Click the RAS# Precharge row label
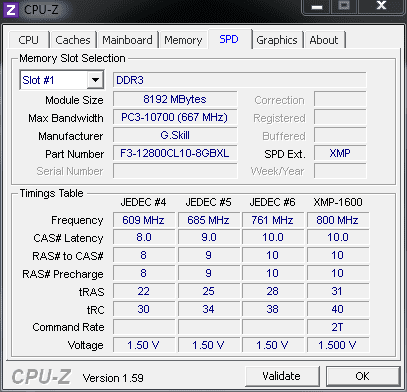This screenshot has width=407, height=392. (x=63, y=274)
